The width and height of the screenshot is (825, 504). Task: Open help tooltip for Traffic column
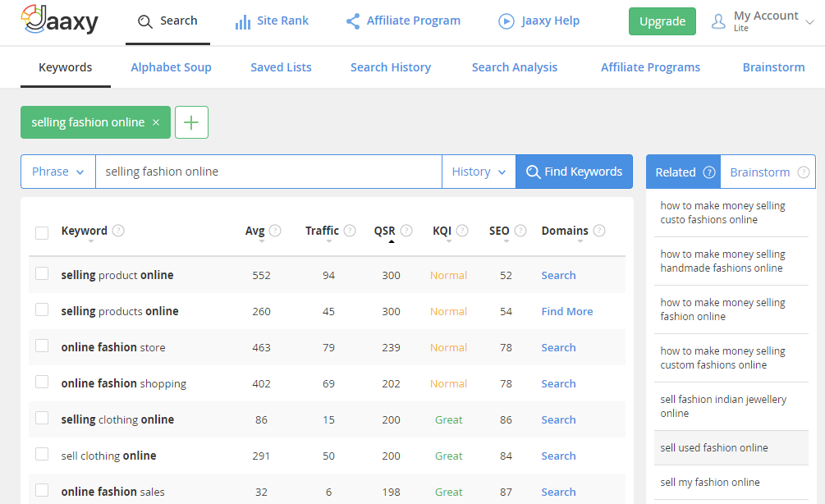coord(350,231)
